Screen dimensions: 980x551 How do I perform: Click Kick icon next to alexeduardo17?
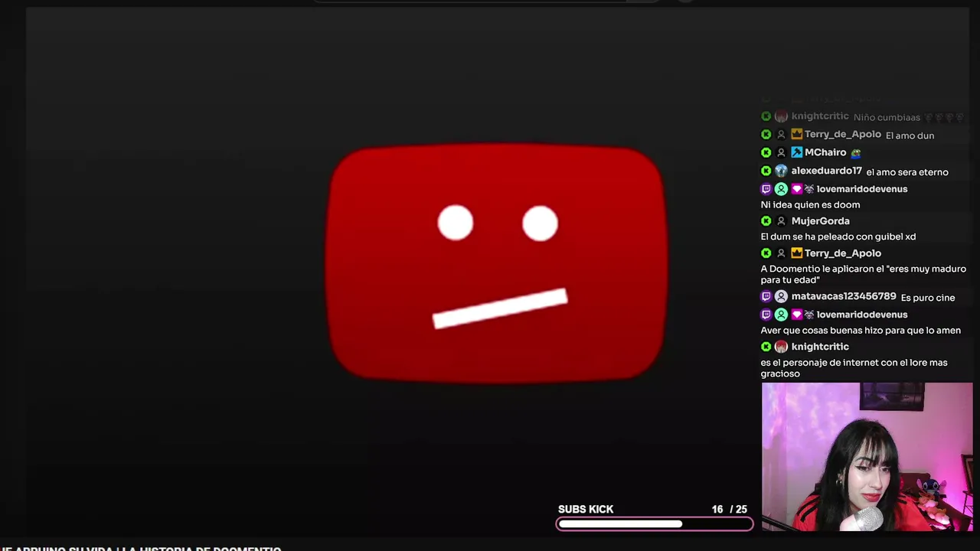(766, 171)
